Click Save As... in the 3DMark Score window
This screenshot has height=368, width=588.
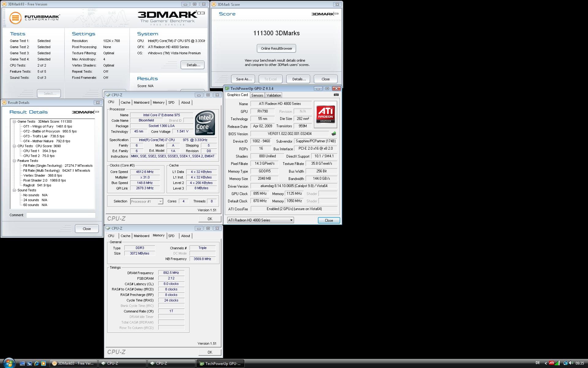tap(243, 79)
